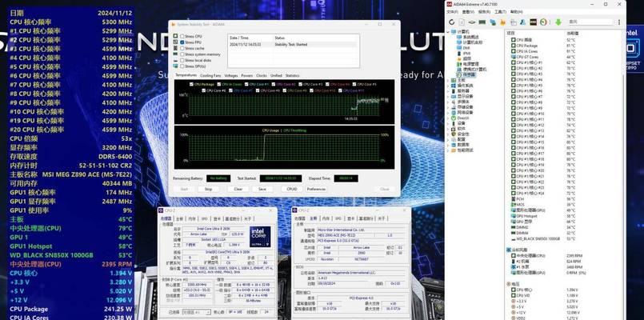Click the CPUID button in stability test
Image resolution: width=644 pixels, height=320 pixels.
(x=292, y=190)
